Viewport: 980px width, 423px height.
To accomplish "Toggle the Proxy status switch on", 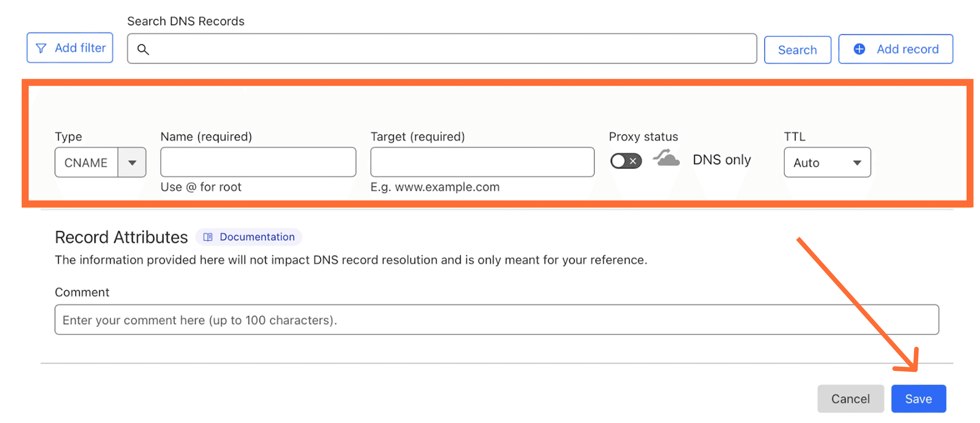I will 626,161.
